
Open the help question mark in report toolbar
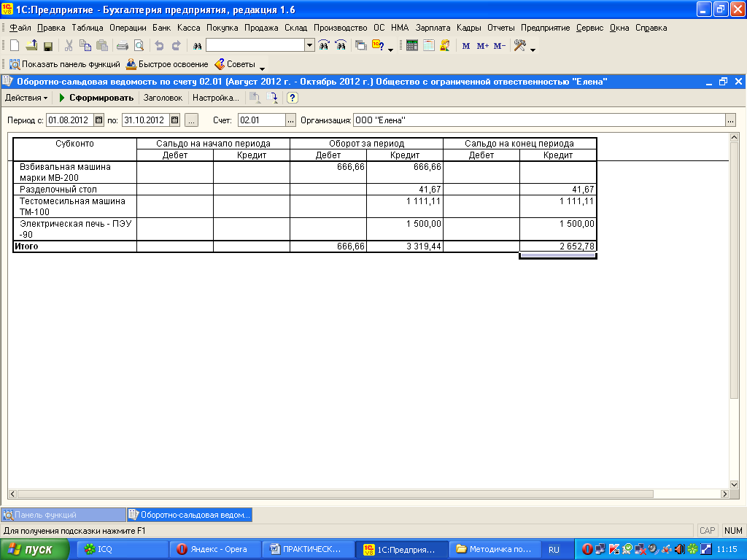[x=293, y=98]
